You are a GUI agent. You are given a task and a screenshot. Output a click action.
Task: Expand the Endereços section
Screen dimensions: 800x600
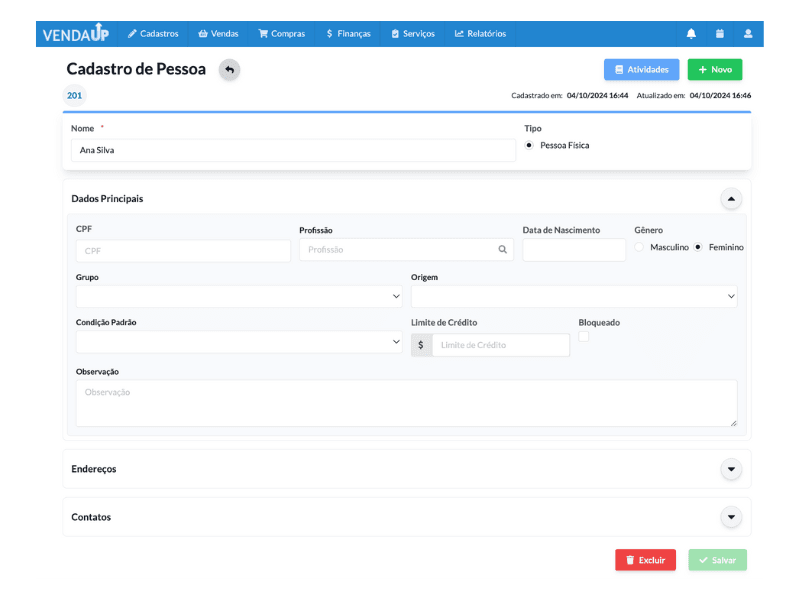pyautogui.click(x=731, y=469)
